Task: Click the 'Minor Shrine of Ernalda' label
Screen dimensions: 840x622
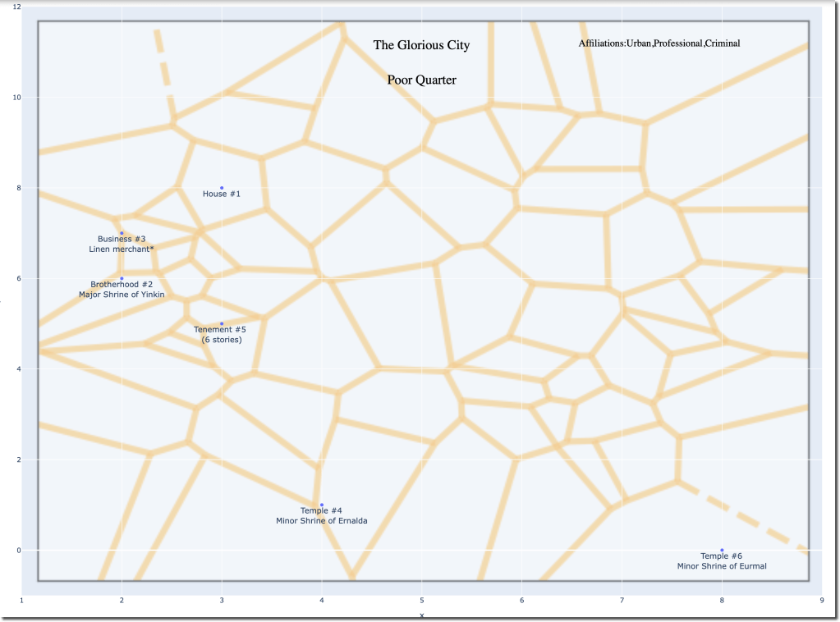Action: point(322,520)
